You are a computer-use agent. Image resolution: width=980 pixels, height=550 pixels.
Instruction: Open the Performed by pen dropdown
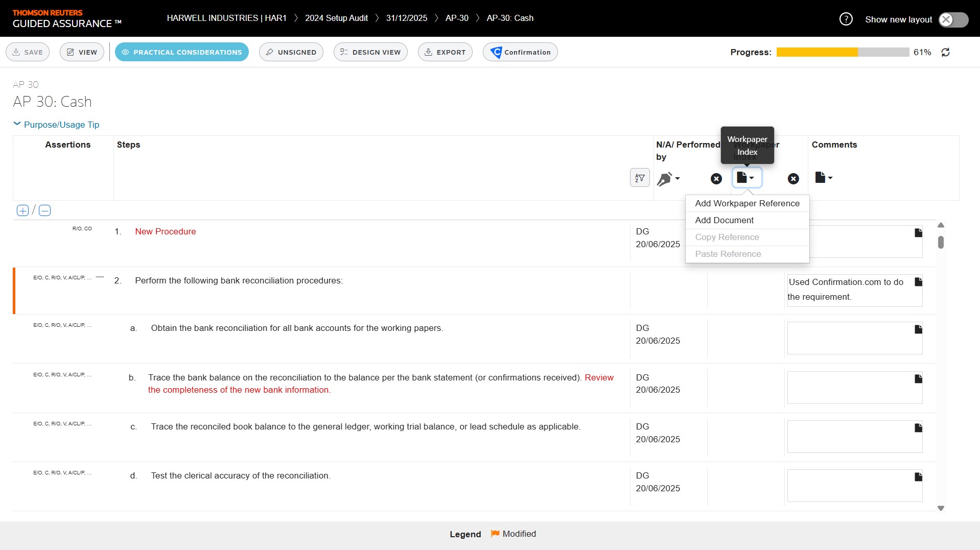pos(668,179)
